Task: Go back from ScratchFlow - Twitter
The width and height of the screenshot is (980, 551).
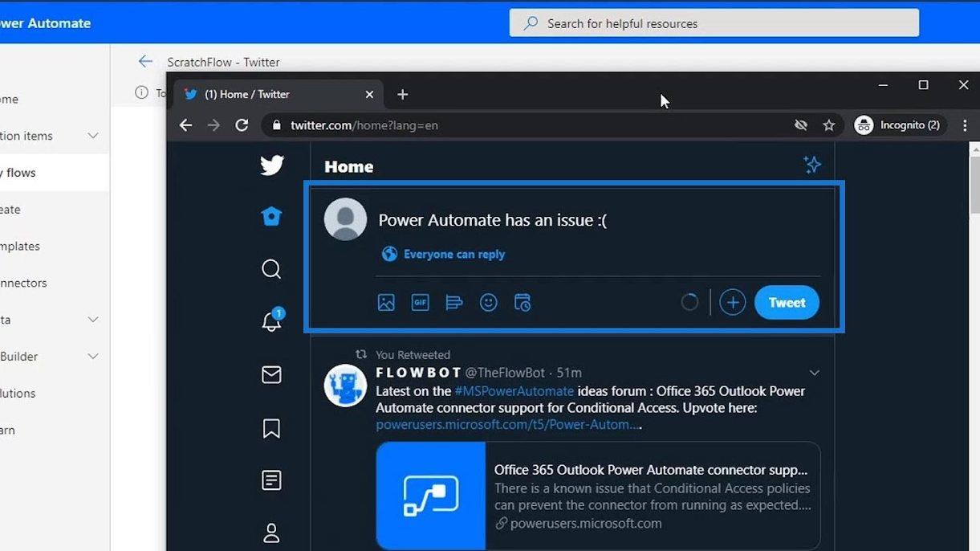Action: (x=145, y=61)
